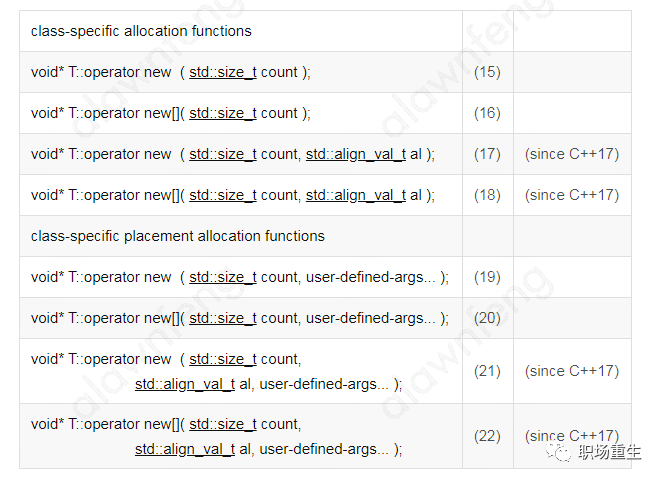Click the WeChat logo watermark icon

559,452
